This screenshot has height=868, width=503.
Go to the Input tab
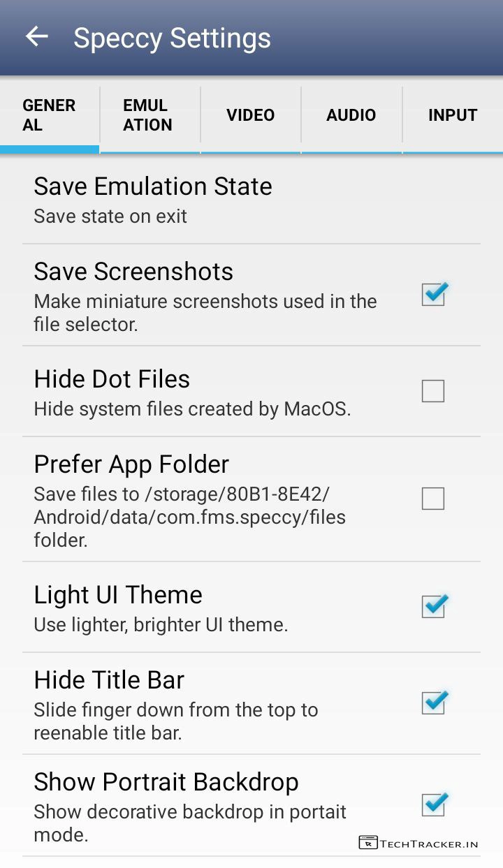[x=453, y=115]
